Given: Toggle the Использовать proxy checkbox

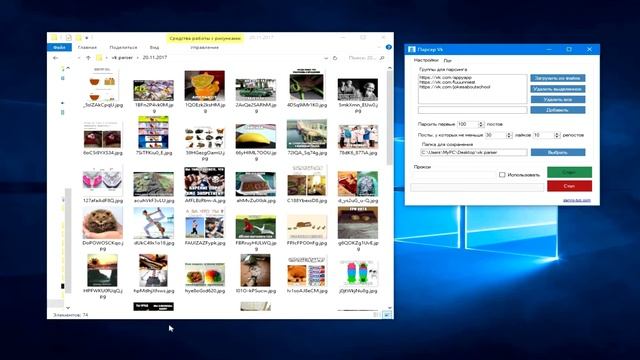Looking at the screenshot, I should pos(502,175).
